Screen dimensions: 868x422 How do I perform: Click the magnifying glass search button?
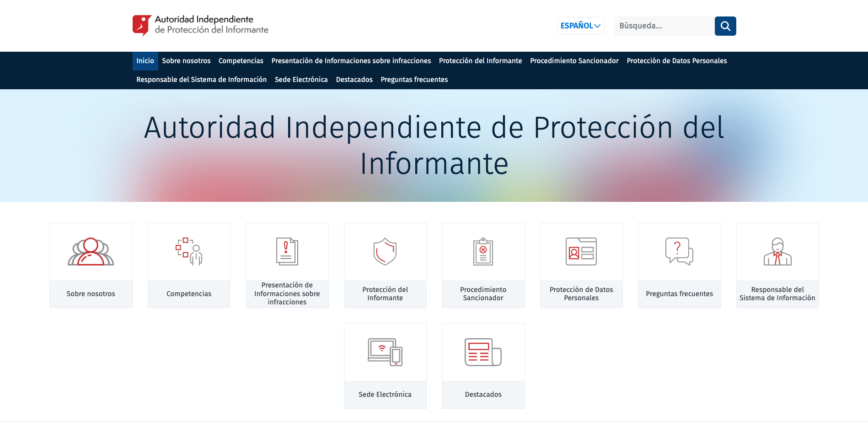[725, 26]
